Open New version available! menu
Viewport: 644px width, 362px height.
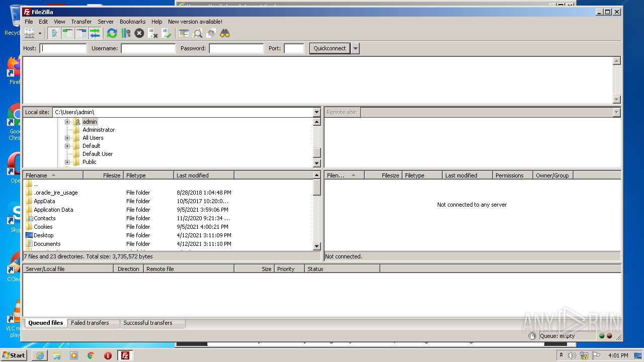(195, 22)
